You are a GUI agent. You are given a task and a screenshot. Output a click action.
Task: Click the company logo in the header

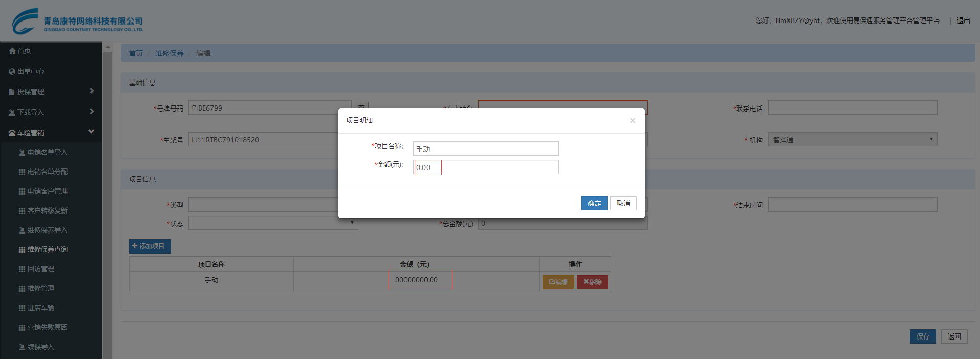click(x=77, y=22)
